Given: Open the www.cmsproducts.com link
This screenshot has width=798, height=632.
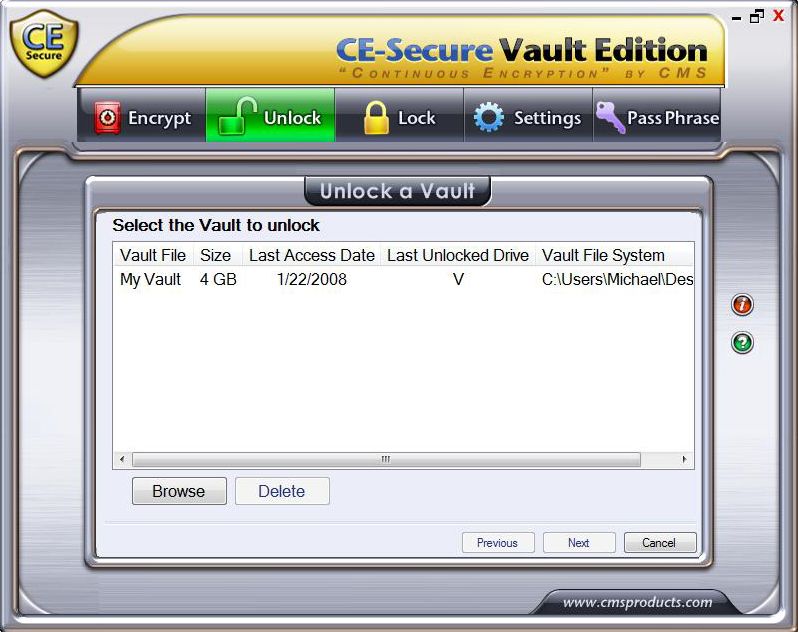Looking at the screenshot, I should click(x=637, y=602).
